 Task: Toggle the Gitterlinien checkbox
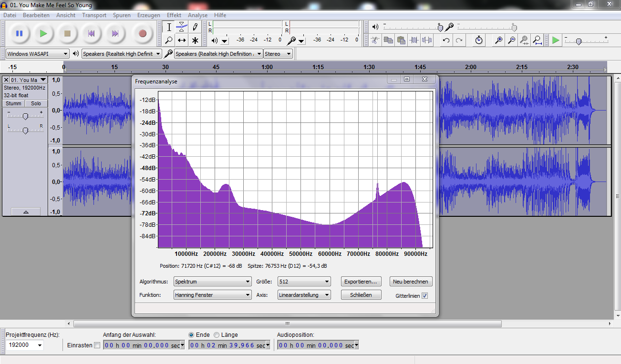tap(425, 296)
